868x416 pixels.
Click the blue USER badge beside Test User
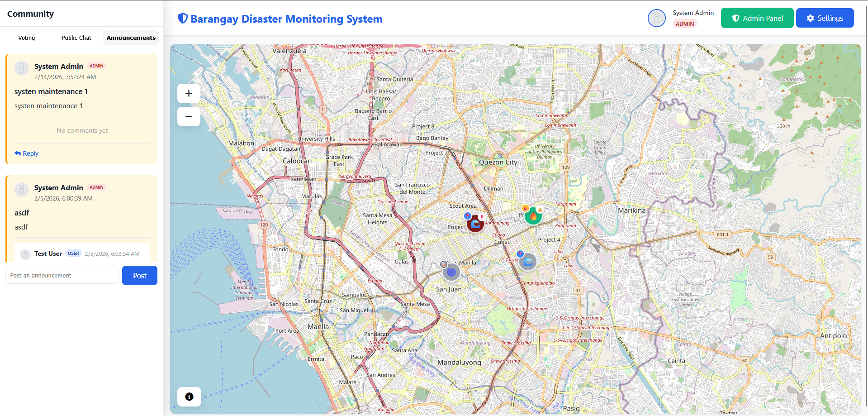click(73, 253)
